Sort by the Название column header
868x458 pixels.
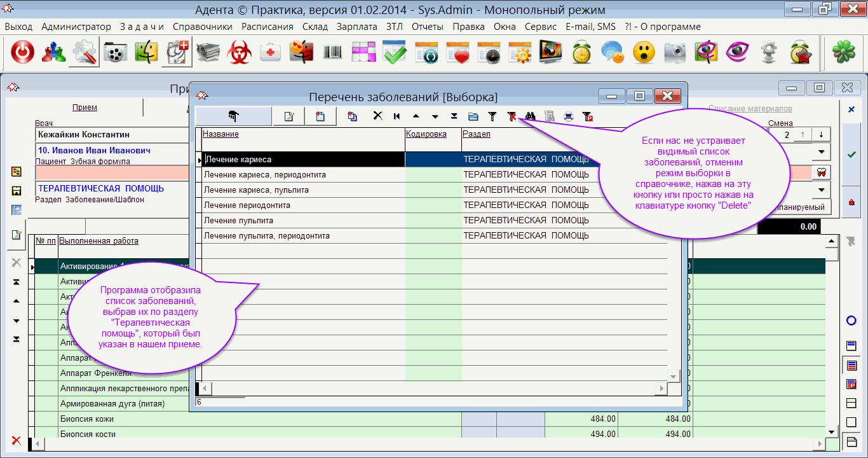(220, 134)
